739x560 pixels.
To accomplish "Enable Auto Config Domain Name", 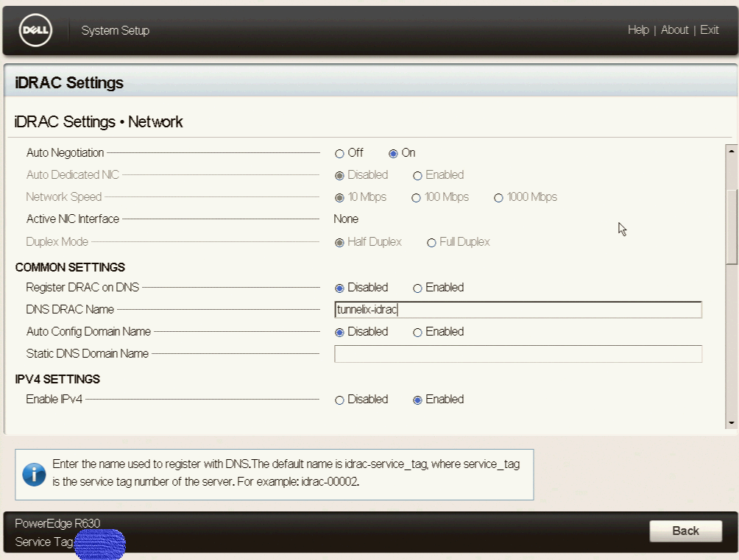I will tap(417, 333).
